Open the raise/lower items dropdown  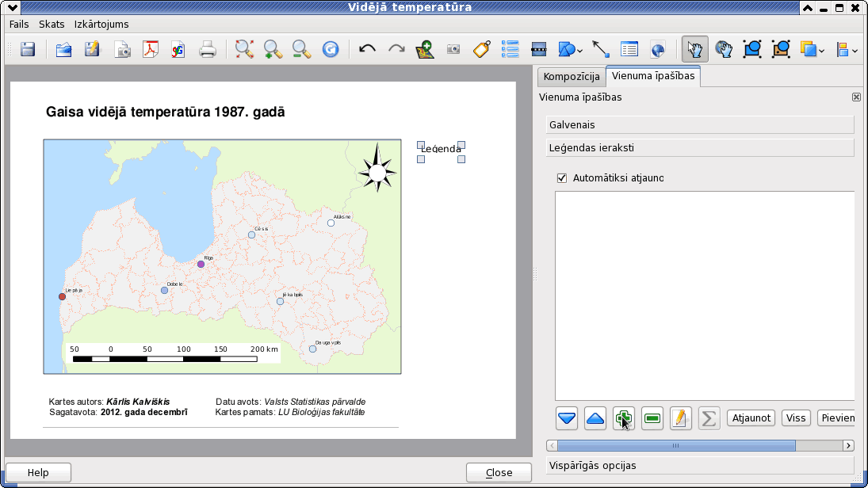(x=812, y=49)
